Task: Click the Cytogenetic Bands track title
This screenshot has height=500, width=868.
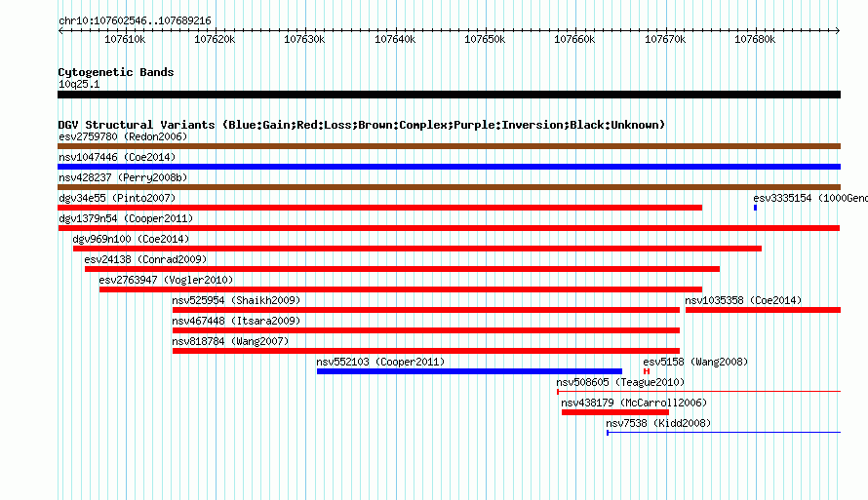Action: 116,72
